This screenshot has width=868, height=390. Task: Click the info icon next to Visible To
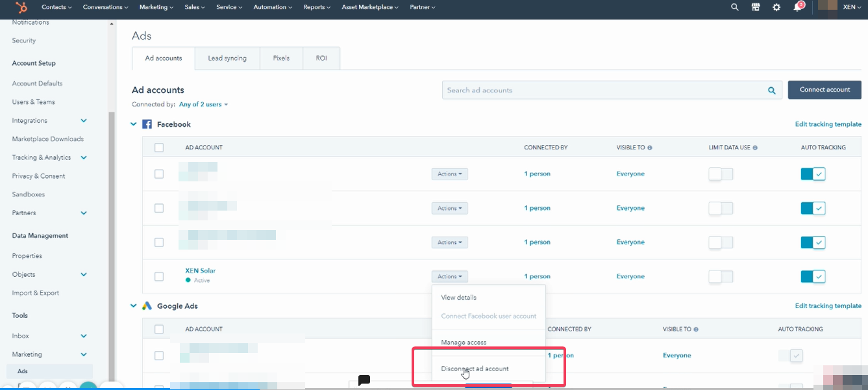click(650, 148)
